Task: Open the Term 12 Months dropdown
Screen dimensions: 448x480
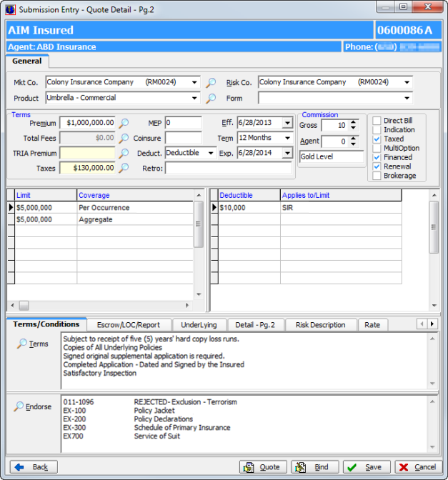Action: coord(287,138)
